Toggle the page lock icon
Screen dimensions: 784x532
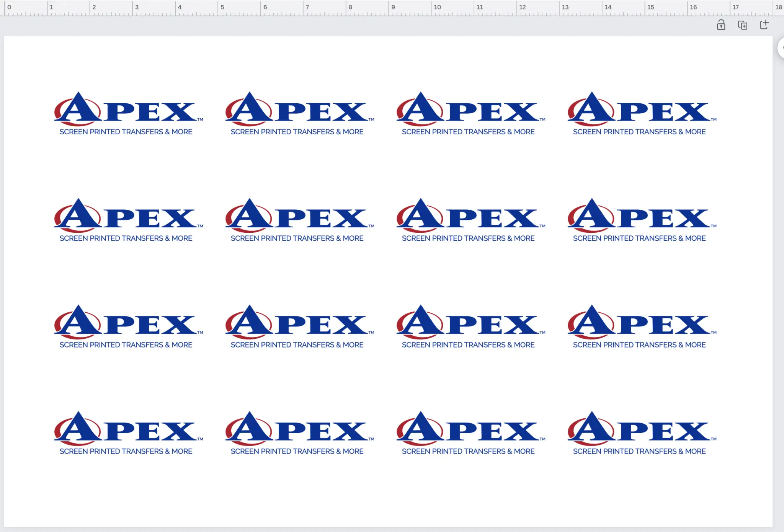pos(721,25)
